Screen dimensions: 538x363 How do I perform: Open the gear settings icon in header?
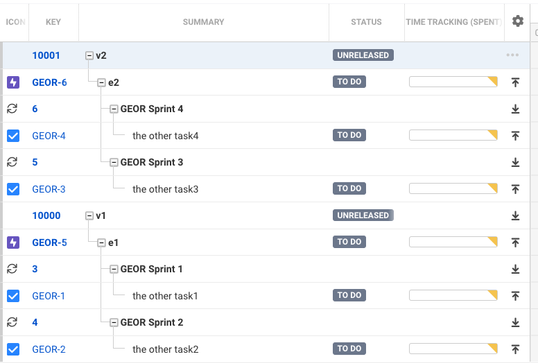point(517,21)
